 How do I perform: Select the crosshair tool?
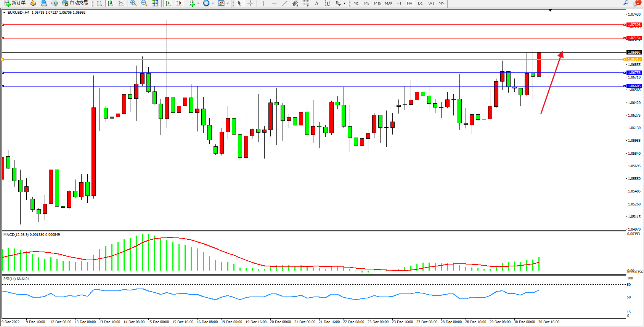(x=250, y=3)
